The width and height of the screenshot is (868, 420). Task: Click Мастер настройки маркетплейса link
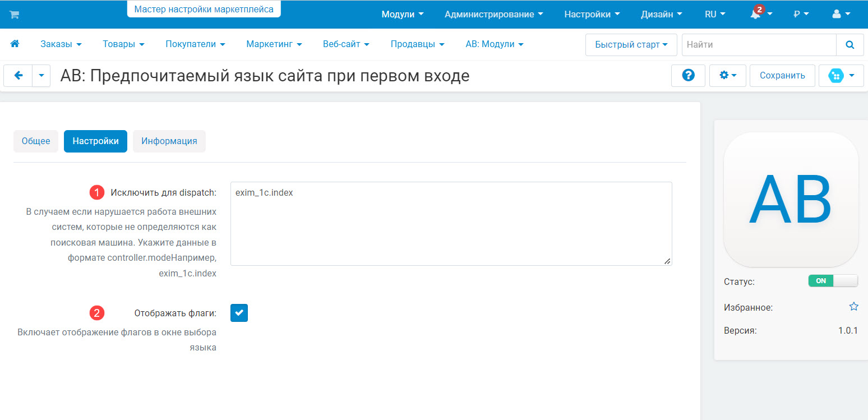point(204,9)
